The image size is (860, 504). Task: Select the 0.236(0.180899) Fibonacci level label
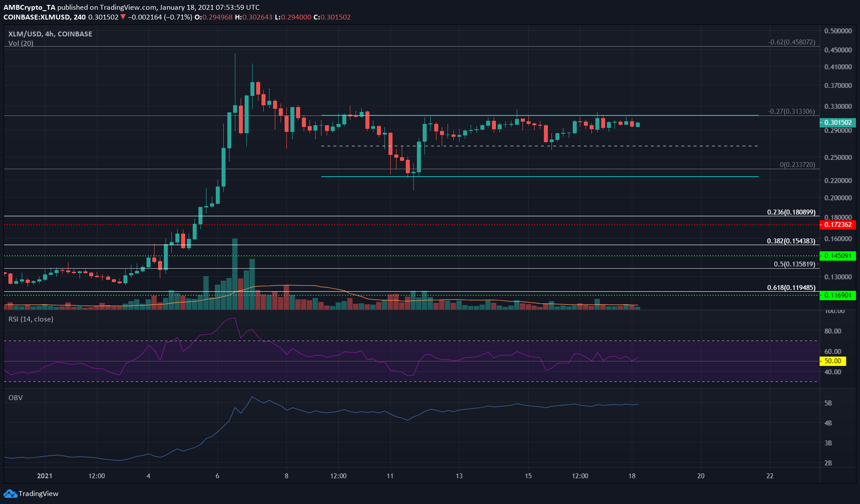(791, 212)
